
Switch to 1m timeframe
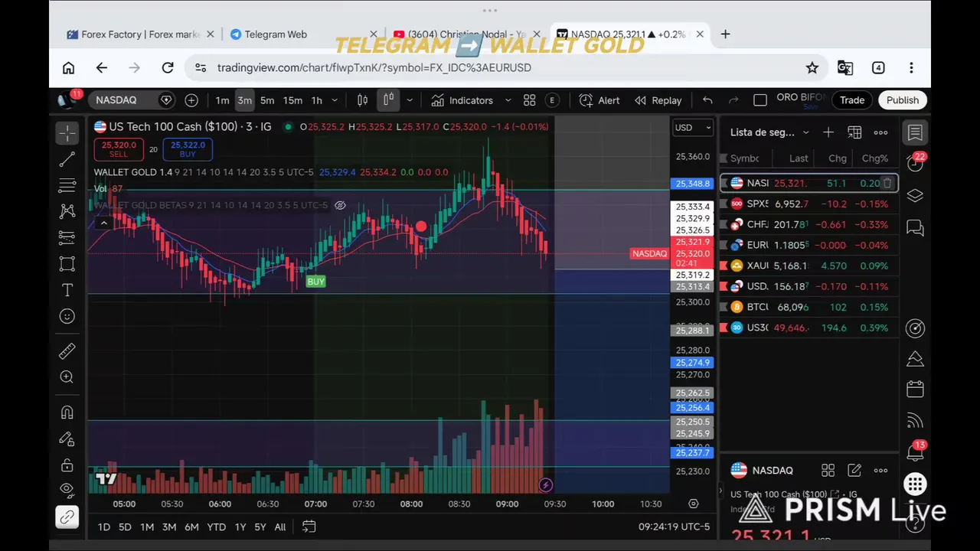(222, 100)
